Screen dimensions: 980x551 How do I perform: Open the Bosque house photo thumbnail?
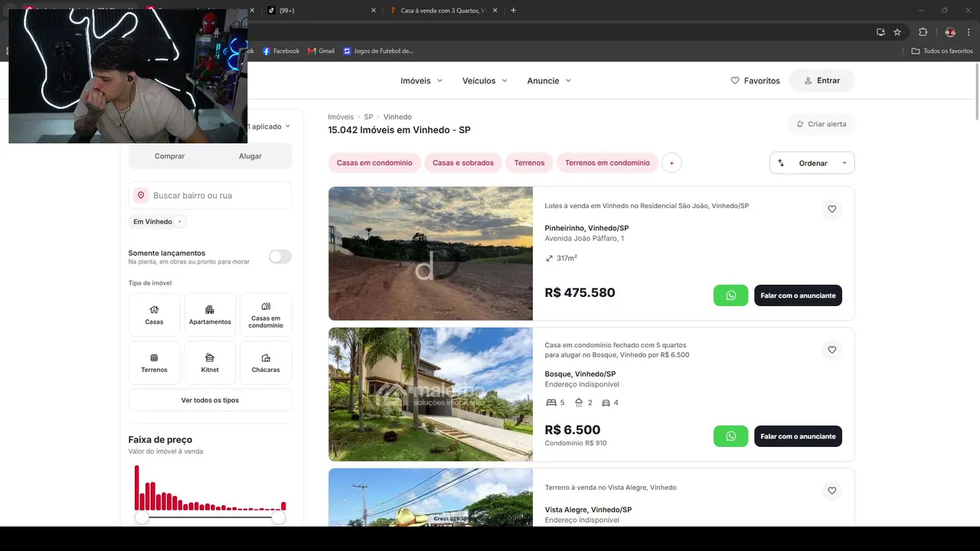[430, 394]
